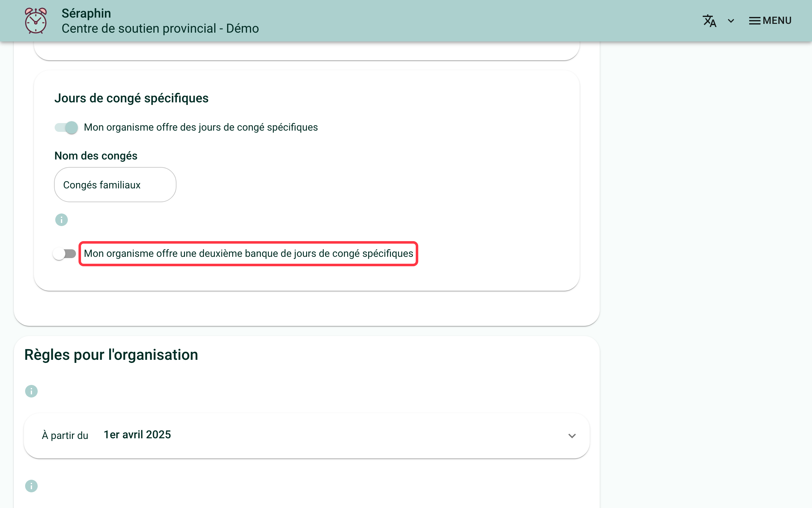Click the Séraphin app title
Viewport: 812px width, 508px height.
point(86,13)
